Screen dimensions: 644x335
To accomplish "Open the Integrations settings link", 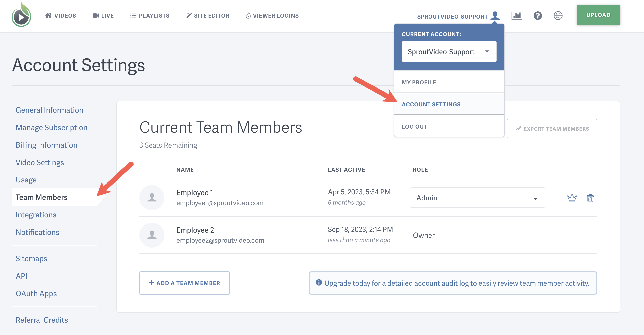I will (36, 215).
